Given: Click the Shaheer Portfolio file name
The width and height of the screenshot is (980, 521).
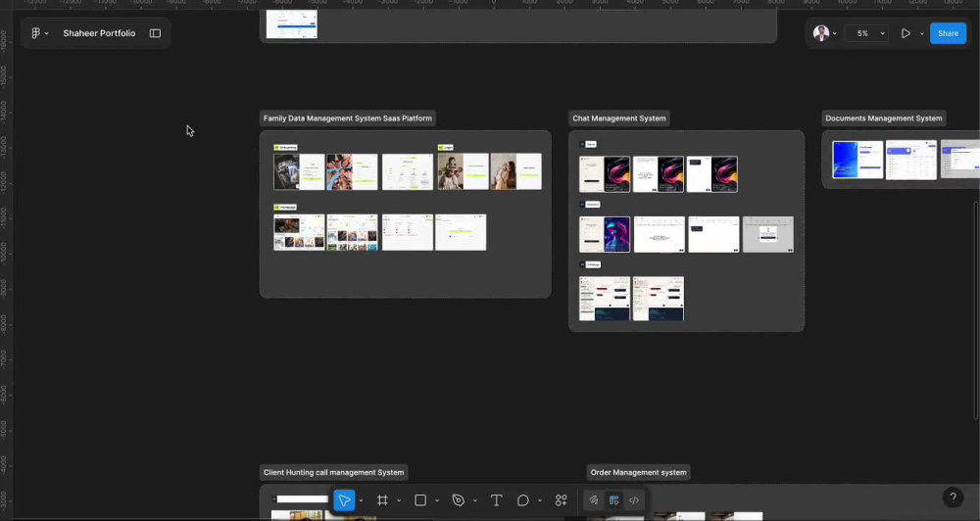Looking at the screenshot, I should coord(99,33).
